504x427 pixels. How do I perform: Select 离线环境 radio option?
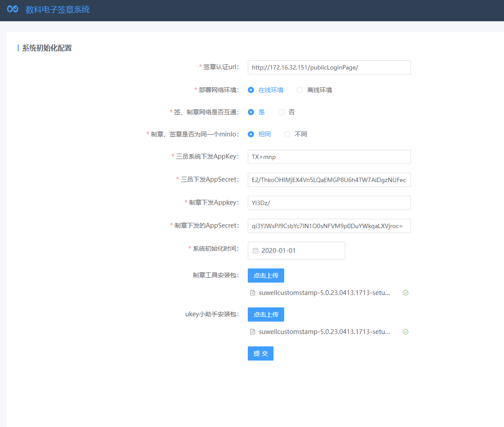pos(300,90)
